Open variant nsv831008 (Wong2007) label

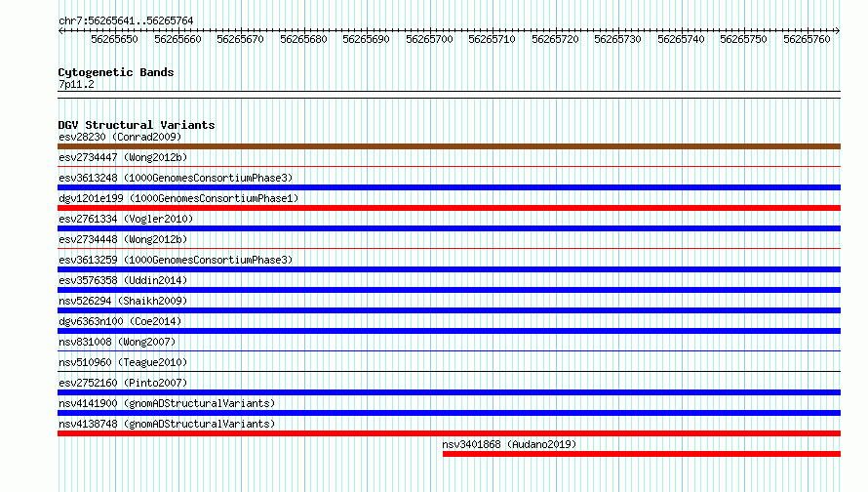(x=117, y=342)
